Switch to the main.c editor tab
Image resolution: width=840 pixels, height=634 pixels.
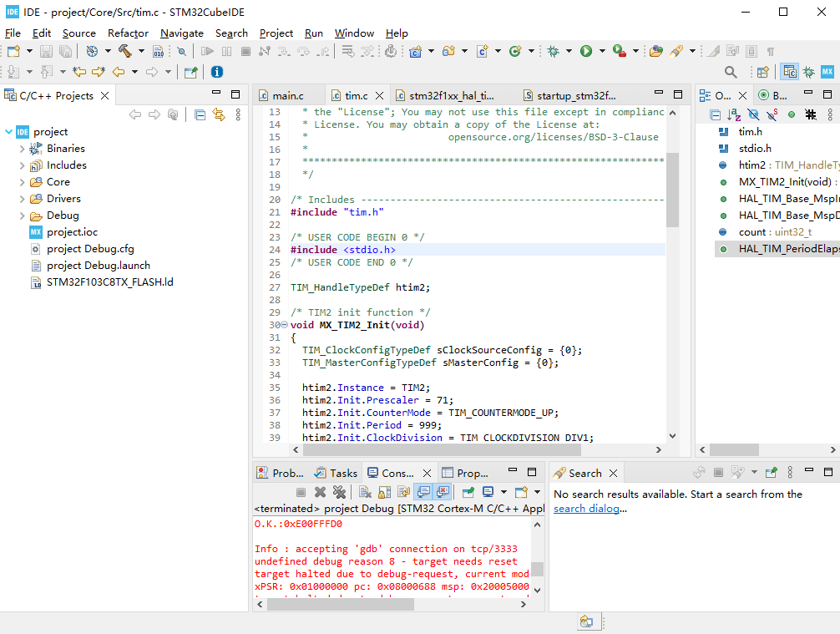(x=288, y=95)
